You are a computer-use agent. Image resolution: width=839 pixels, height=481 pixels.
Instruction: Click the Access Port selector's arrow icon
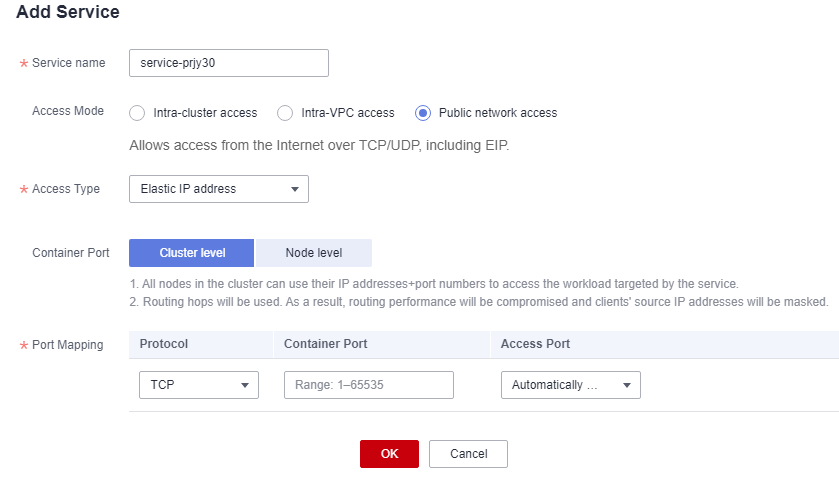(x=627, y=385)
